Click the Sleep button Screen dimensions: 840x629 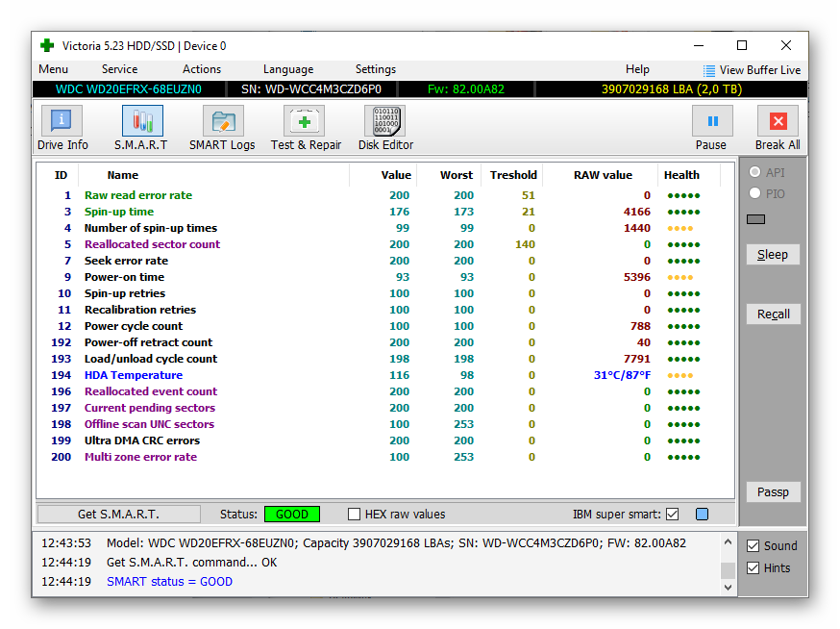[x=773, y=255]
